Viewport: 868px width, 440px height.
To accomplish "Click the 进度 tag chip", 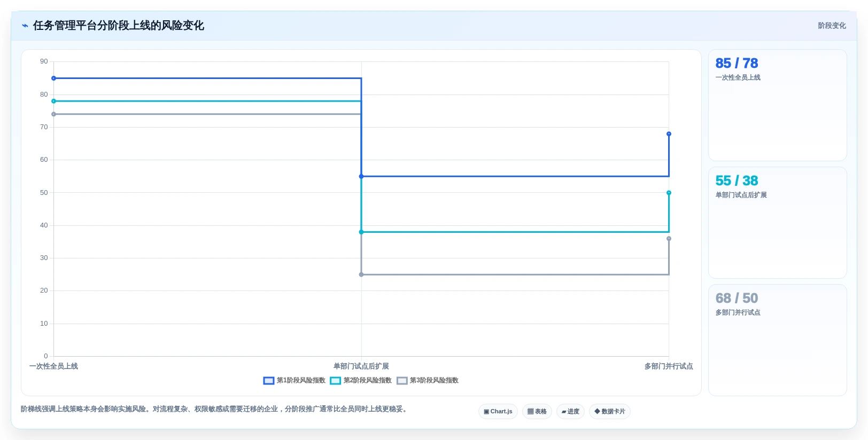I will click(x=570, y=412).
